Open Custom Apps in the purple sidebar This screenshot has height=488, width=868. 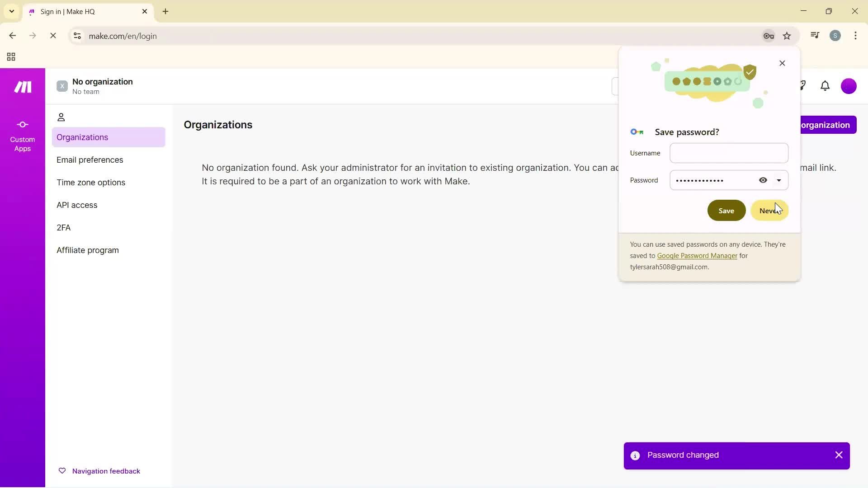tap(22, 136)
